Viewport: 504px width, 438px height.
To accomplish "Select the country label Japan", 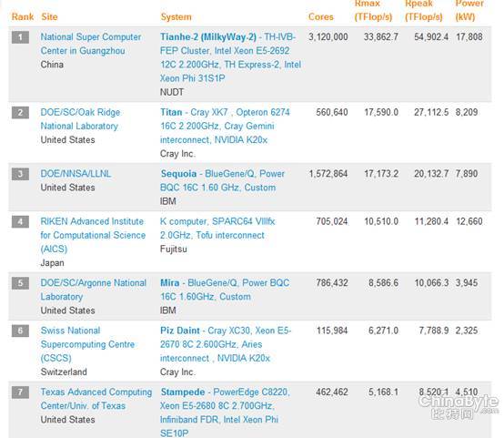I will [52, 263].
